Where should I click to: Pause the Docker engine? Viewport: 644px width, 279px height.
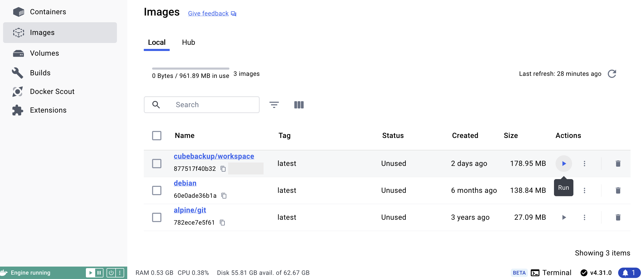[99, 273]
